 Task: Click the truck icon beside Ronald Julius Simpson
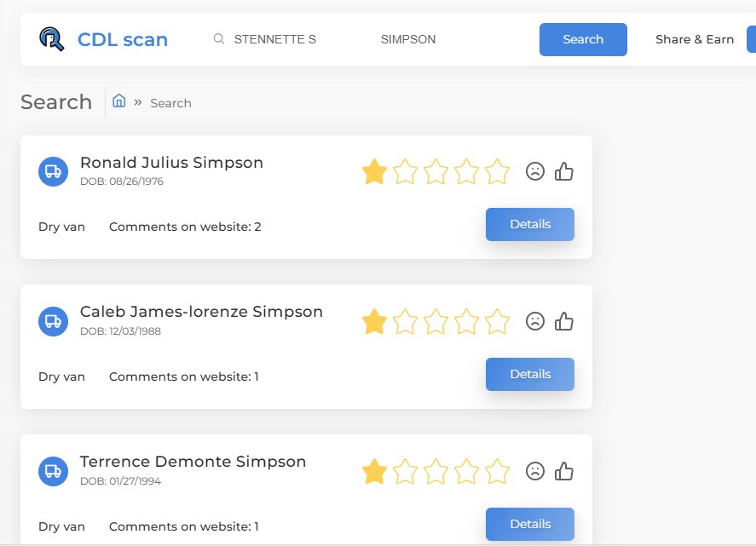(53, 171)
